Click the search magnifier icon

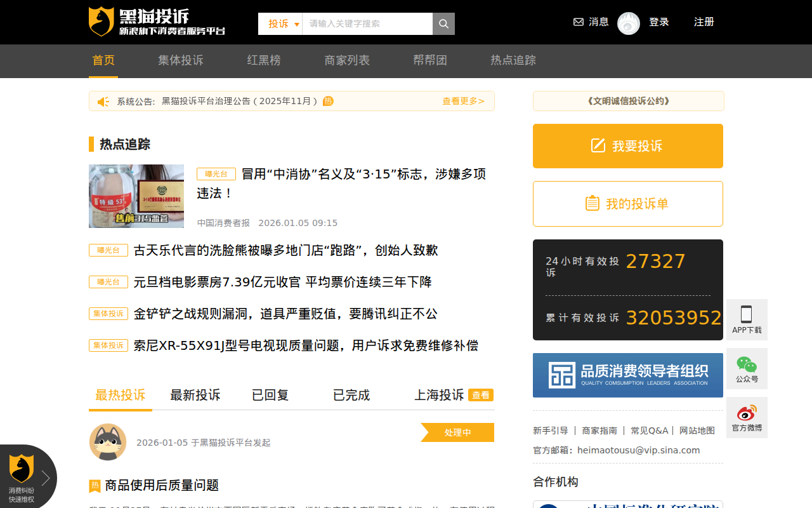click(443, 23)
